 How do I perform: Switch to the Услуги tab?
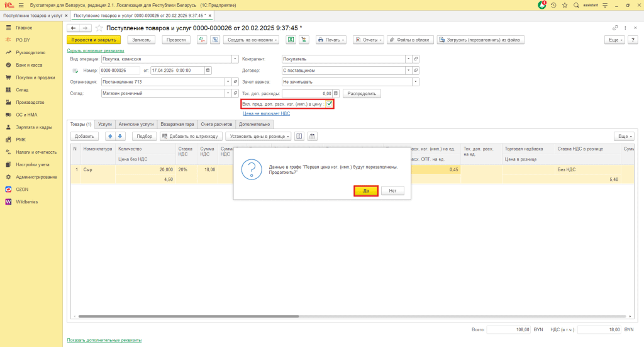[x=105, y=124]
